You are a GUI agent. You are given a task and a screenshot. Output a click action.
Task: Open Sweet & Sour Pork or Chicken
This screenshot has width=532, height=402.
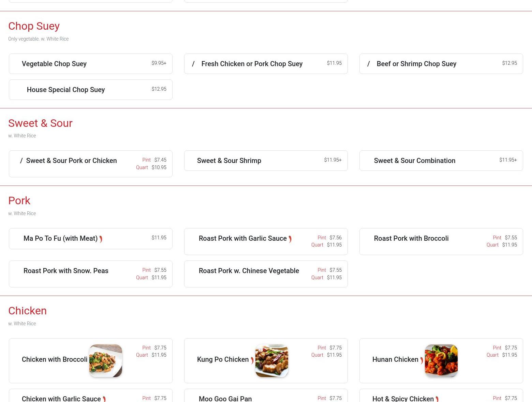click(x=71, y=161)
